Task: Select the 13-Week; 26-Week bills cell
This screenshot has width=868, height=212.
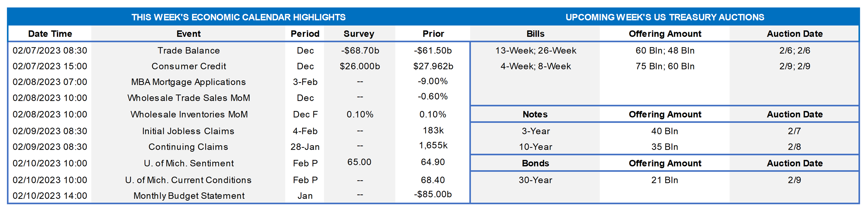Action: click(x=536, y=51)
